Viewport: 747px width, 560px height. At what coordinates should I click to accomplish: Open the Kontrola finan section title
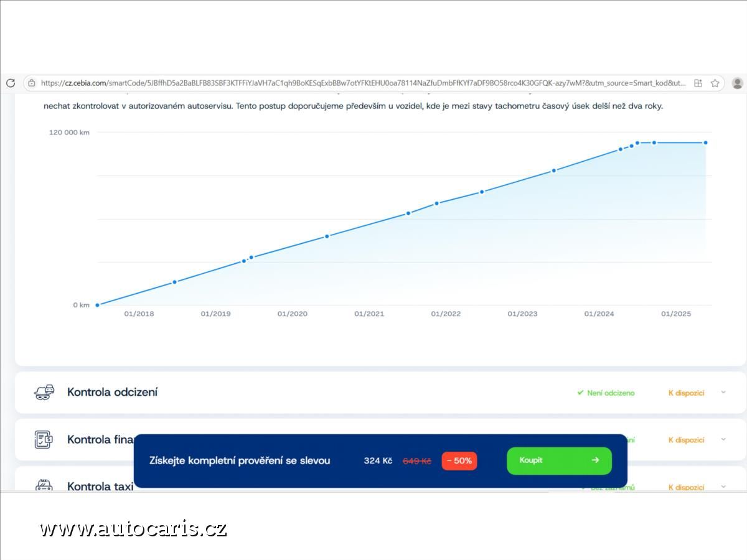101,439
